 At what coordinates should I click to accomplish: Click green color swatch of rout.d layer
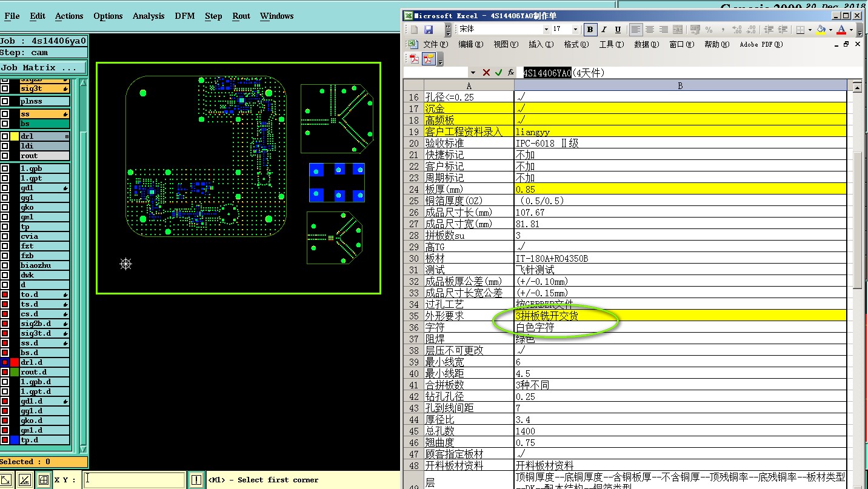15,372
